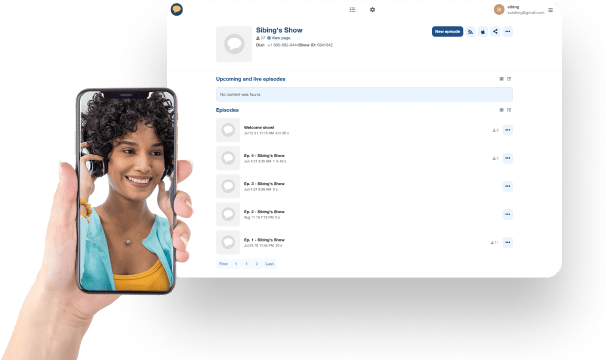Go to next page of episodes
The width and height of the screenshot is (606, 360).
click(x=257, y=264)
